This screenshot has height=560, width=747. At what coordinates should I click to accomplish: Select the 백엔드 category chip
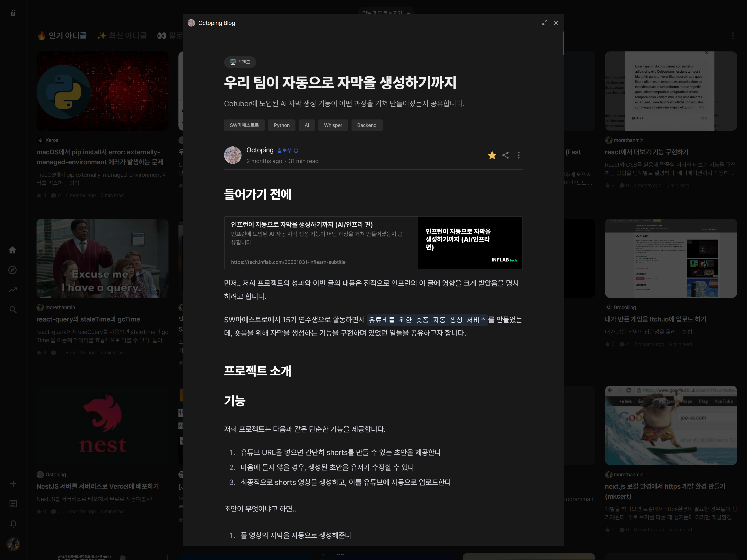240,62
